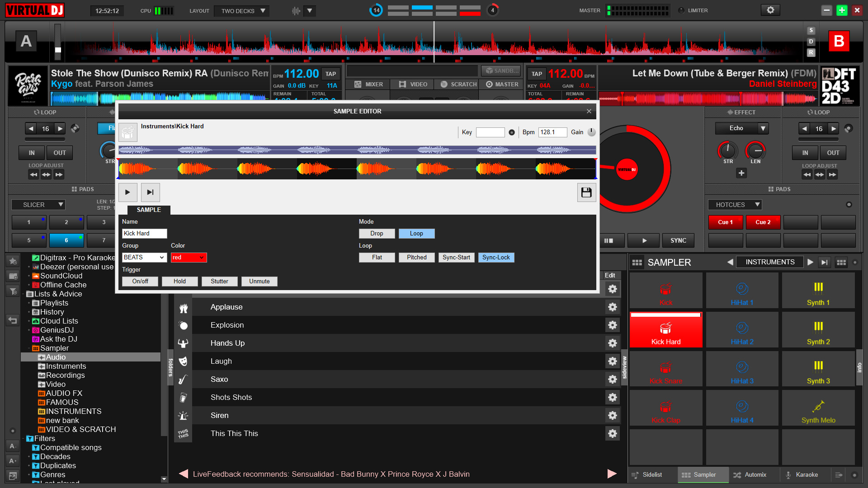The image size is (868, 488).
Task: Collapse the Sampler tree node
Action: [x=29, y=348]
